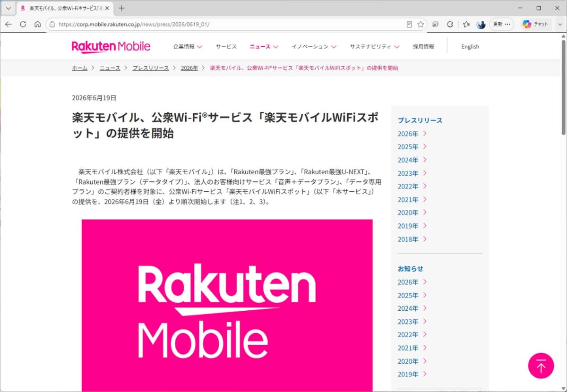Open the 採用情報 menu item

tap(423, 47)
